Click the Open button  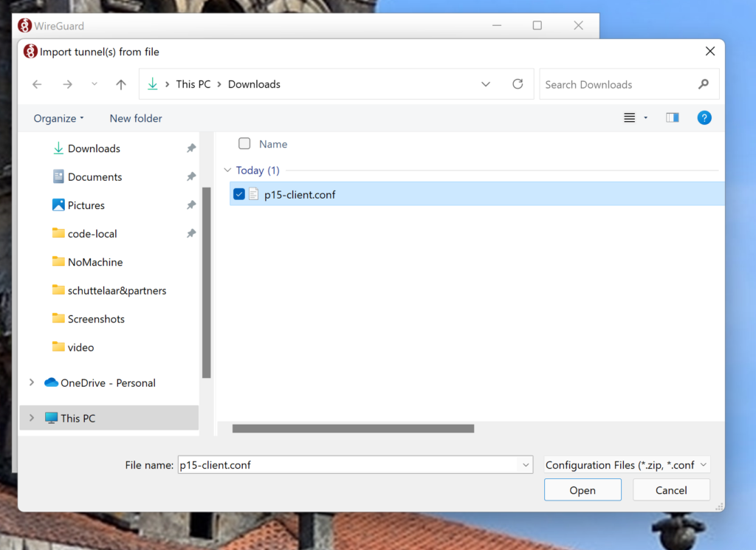point(583,490)
